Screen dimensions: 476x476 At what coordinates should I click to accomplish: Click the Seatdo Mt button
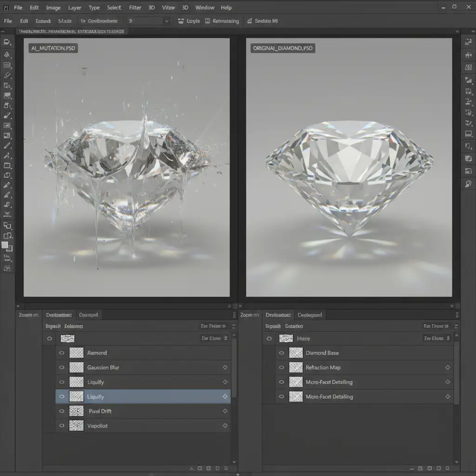click(x=263, y=21)
